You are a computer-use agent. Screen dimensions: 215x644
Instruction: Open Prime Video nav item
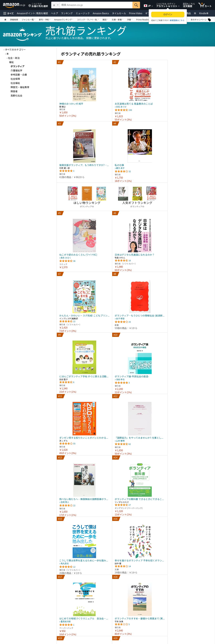tap(135, 13)
